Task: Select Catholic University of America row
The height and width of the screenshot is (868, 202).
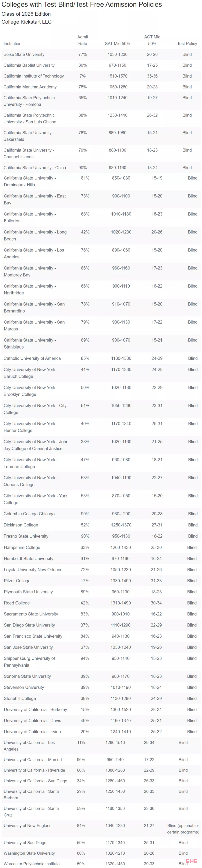Action: pyautogui.click(x=101, y=358)
